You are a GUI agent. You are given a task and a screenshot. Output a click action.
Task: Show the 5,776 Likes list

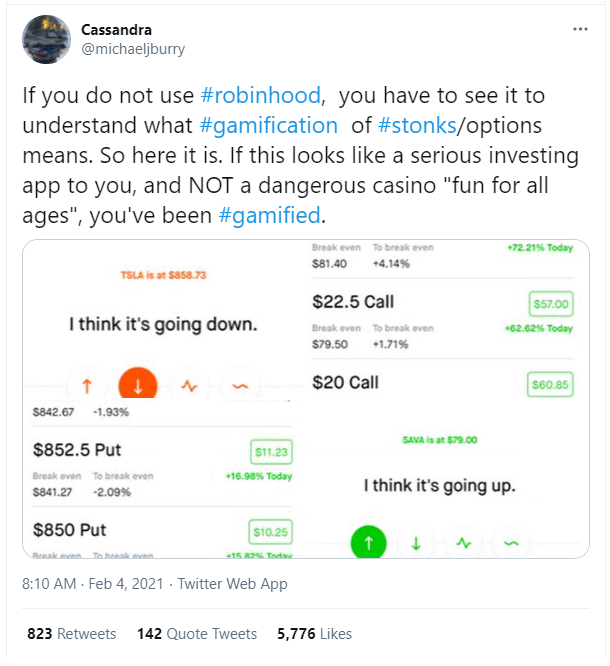click(313, 634)
